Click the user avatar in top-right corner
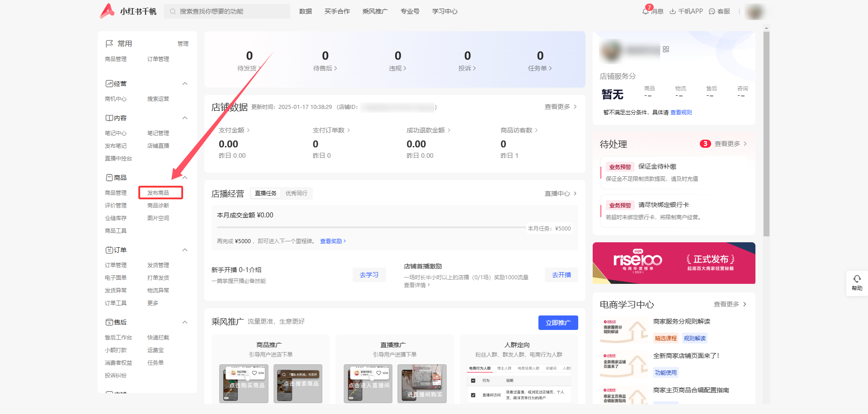This screenshot has height=414, width=868. (755, 12)
